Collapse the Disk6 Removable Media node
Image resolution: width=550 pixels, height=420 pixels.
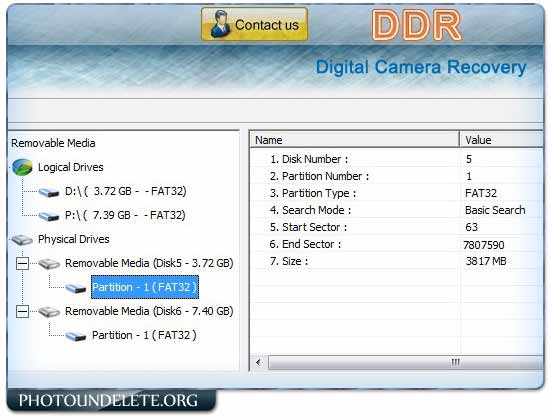tap(22, 312)
